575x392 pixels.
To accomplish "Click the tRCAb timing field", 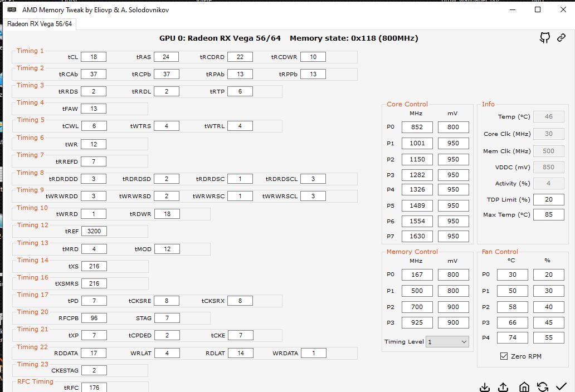I will (x=94, y=74).
